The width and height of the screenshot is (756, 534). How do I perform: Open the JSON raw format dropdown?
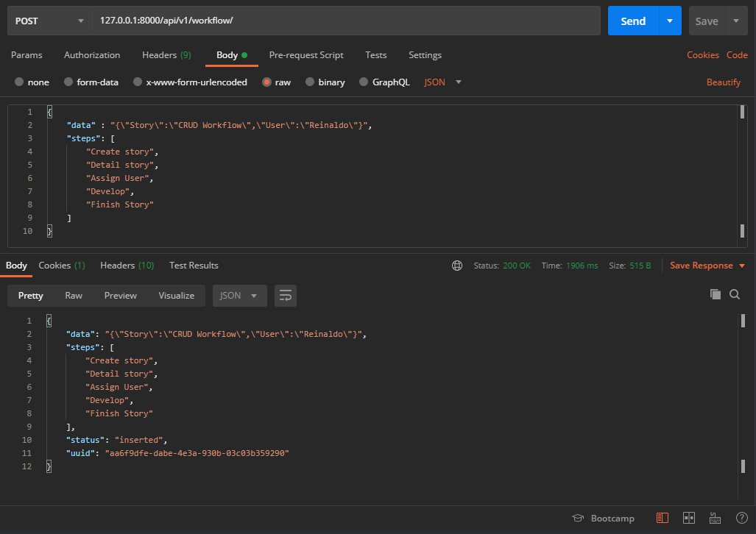[443, 82]
